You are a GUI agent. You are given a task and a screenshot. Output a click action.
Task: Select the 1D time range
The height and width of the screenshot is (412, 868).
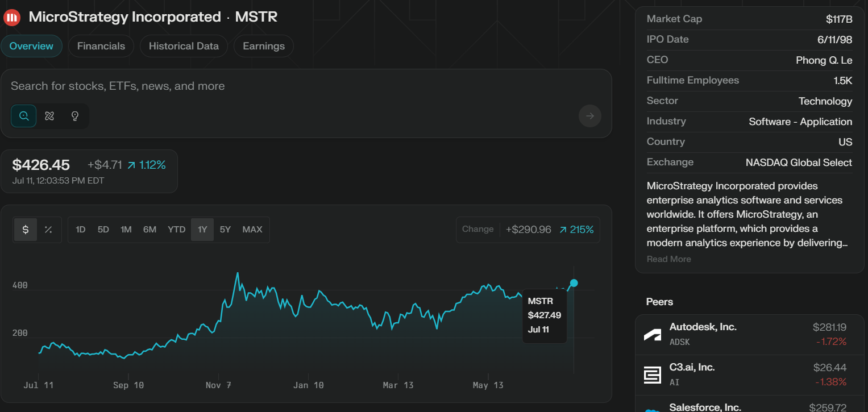(81, 230)
